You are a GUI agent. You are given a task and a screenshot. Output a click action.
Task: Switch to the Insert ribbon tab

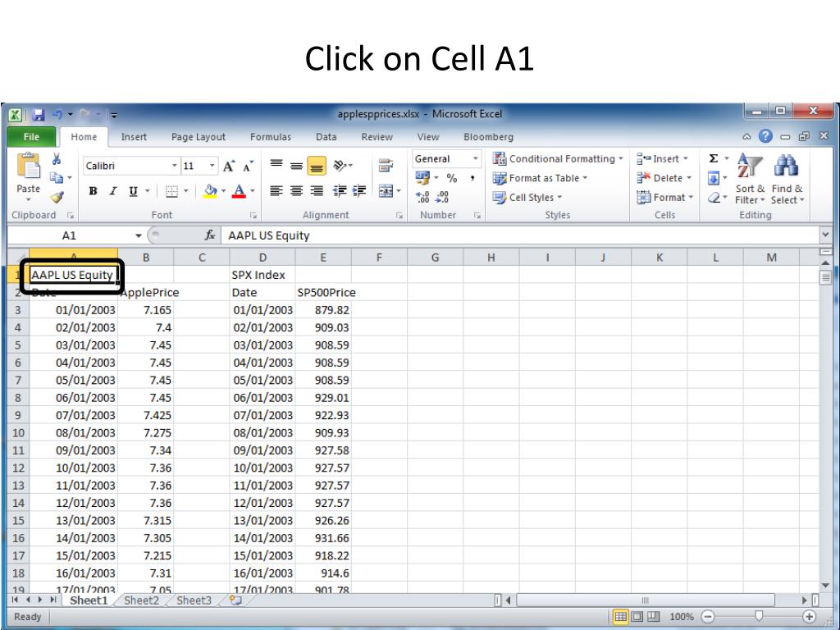click(134, 137)
